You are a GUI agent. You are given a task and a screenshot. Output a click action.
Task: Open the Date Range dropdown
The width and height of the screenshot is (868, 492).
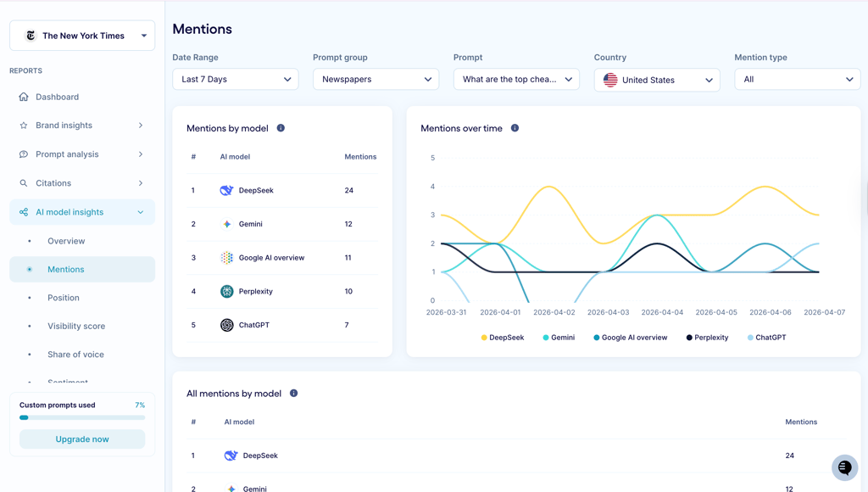click(x=236, y=79)
